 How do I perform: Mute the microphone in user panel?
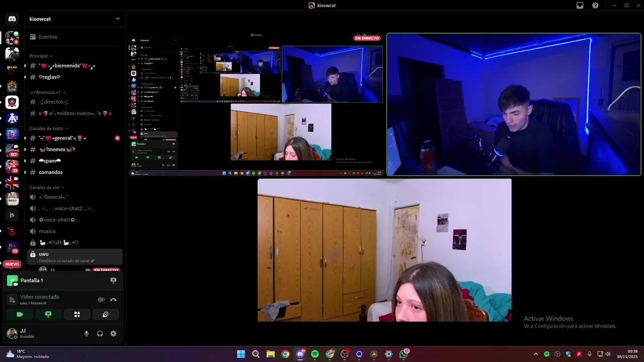87,333
